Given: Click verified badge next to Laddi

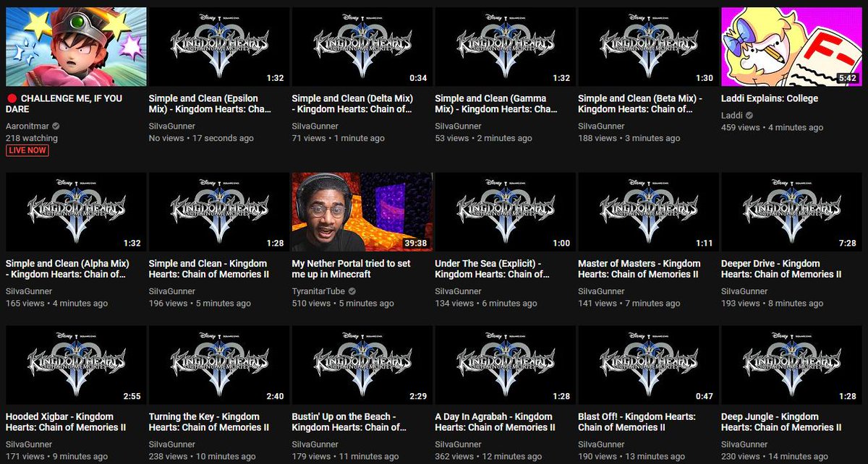Looking at the screenshot, I should coord(750,116).
